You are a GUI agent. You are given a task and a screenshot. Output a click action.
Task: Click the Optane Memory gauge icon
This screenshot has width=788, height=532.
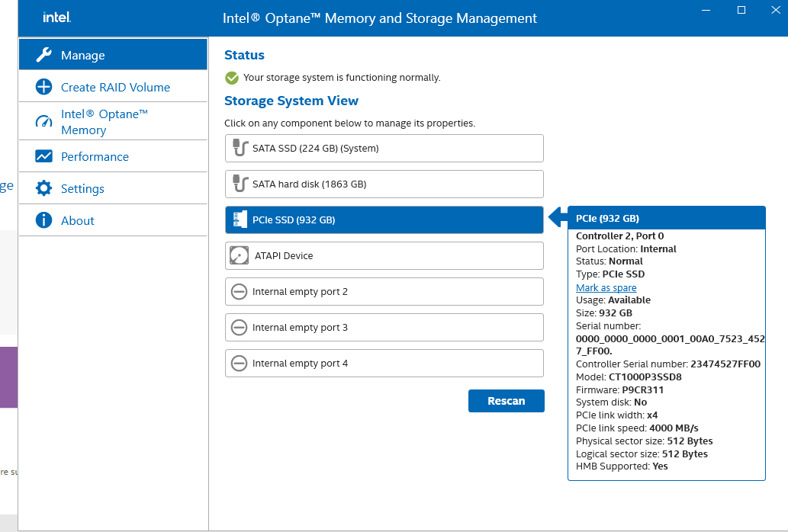pos(44,122)
